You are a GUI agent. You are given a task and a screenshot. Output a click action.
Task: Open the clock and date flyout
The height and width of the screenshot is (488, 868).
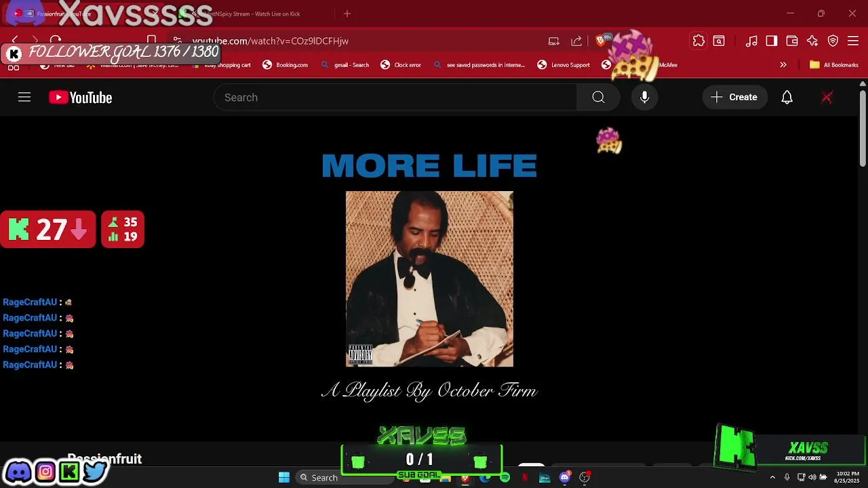[848, 477]
